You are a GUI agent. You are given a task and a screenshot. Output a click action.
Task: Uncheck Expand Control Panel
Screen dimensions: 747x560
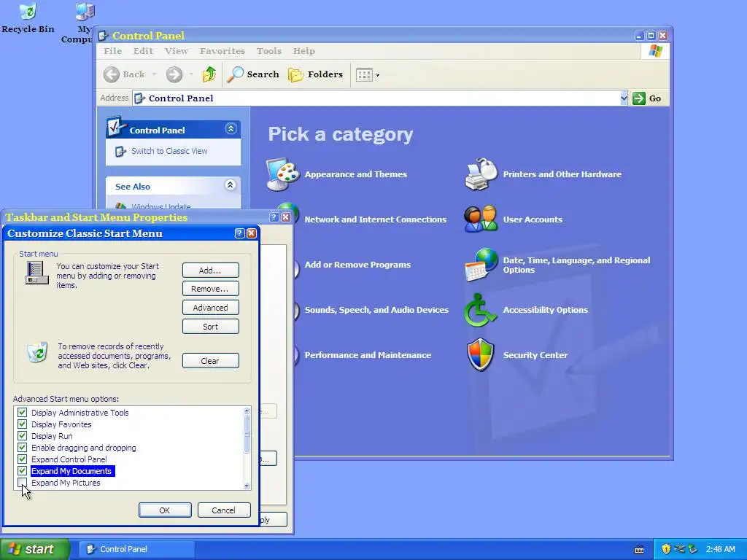[22, 459]
